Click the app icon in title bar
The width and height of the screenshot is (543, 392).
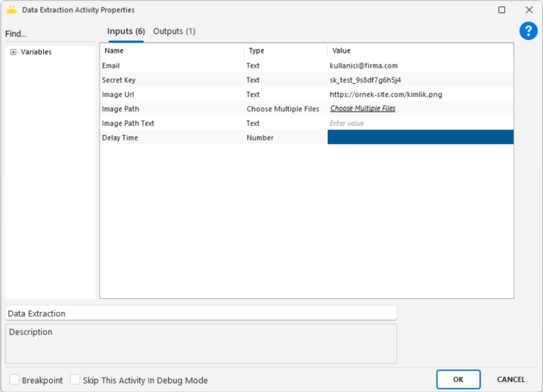point(12,10)
